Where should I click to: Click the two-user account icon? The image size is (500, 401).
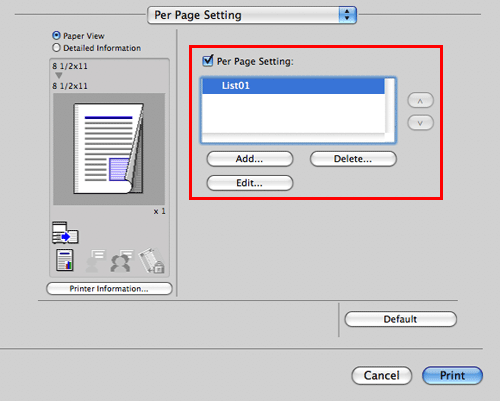tap(121, 261)
